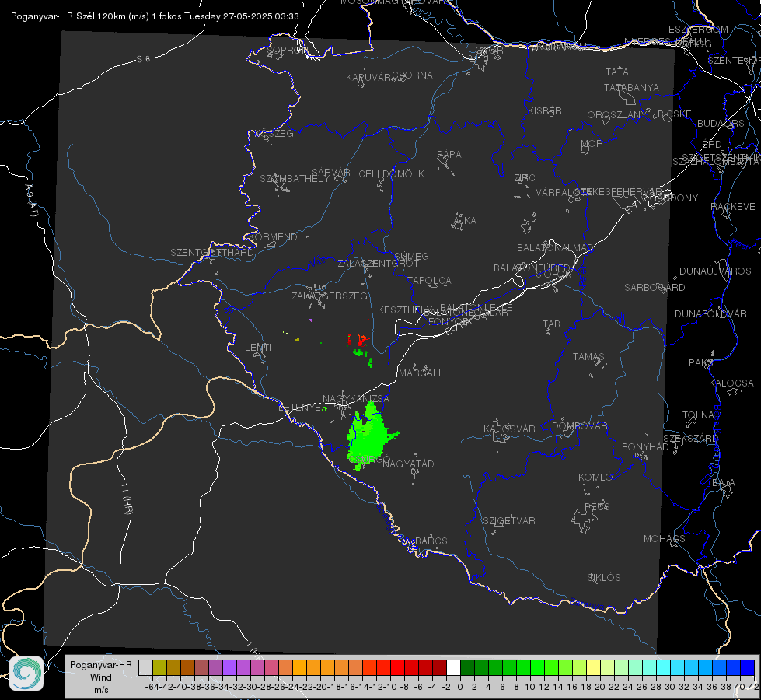Click the TAMASI town label
761x700 pixels.
click(590, 356)
